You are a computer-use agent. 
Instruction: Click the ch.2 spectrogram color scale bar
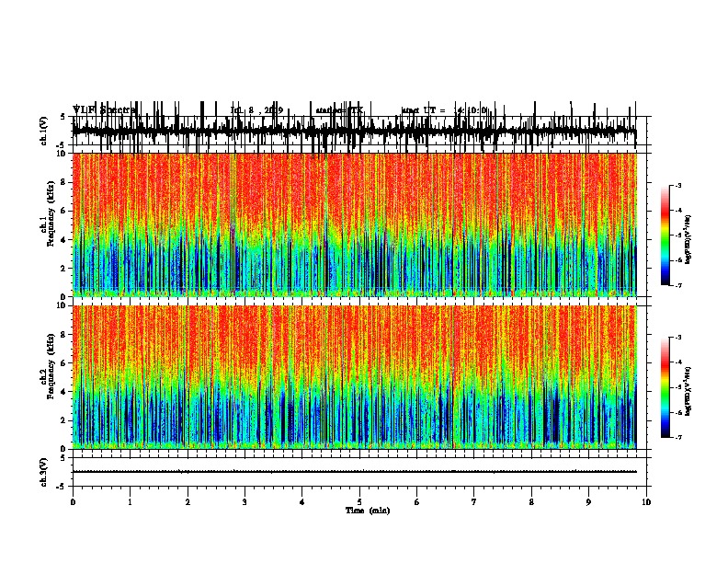point(665,387)
